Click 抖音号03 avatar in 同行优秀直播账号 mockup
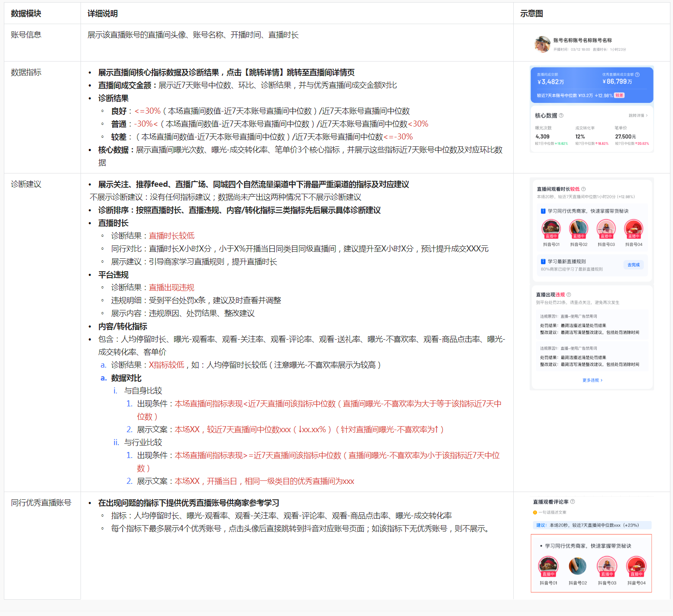This screenshot has width=673, height=616. point(607,566)
